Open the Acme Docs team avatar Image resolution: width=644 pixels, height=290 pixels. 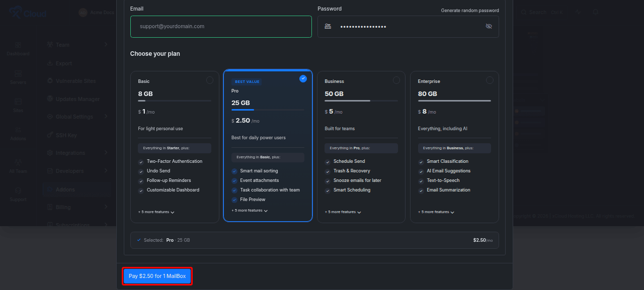(83, 13)
